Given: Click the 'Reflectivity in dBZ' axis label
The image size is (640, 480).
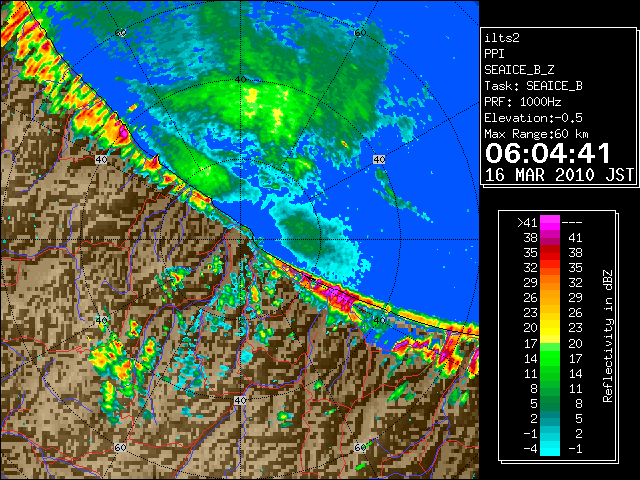Looking at the screenshot, I should [x=607, y=336].
